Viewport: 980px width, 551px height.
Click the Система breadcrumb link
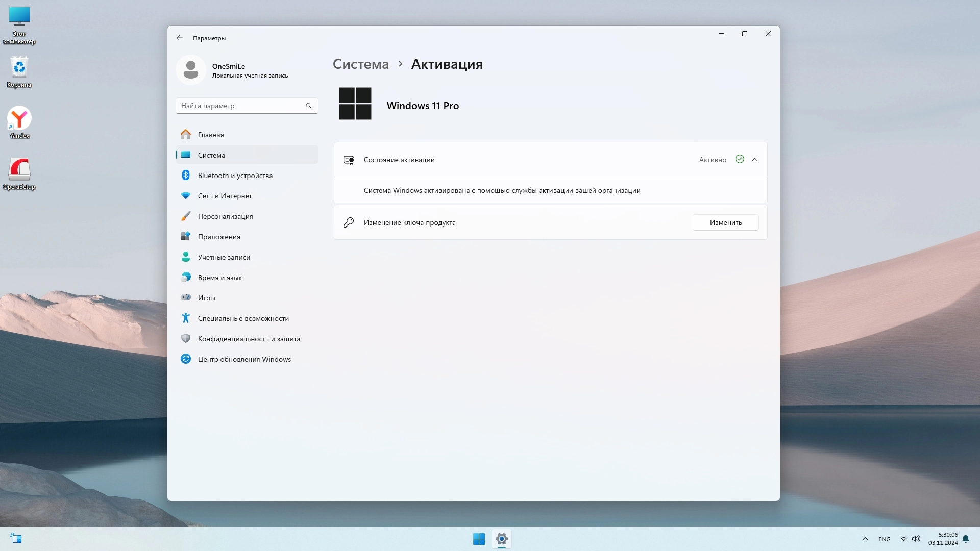(x=360, y=64)
